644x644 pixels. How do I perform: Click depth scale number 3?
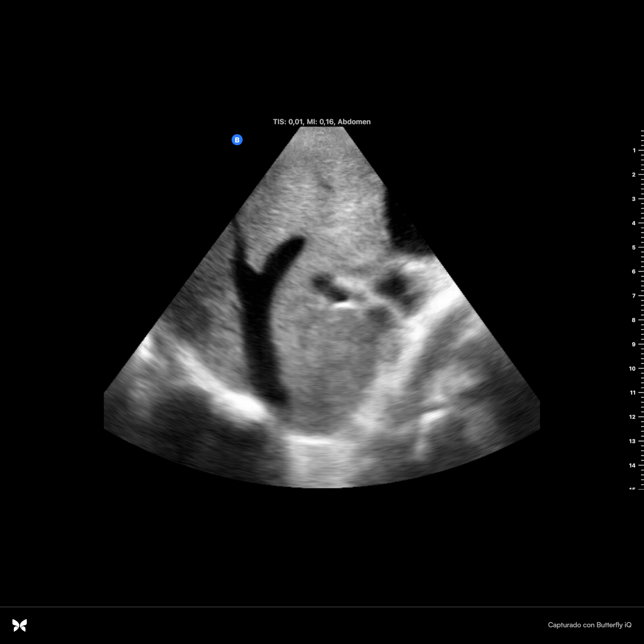point(634,199)
